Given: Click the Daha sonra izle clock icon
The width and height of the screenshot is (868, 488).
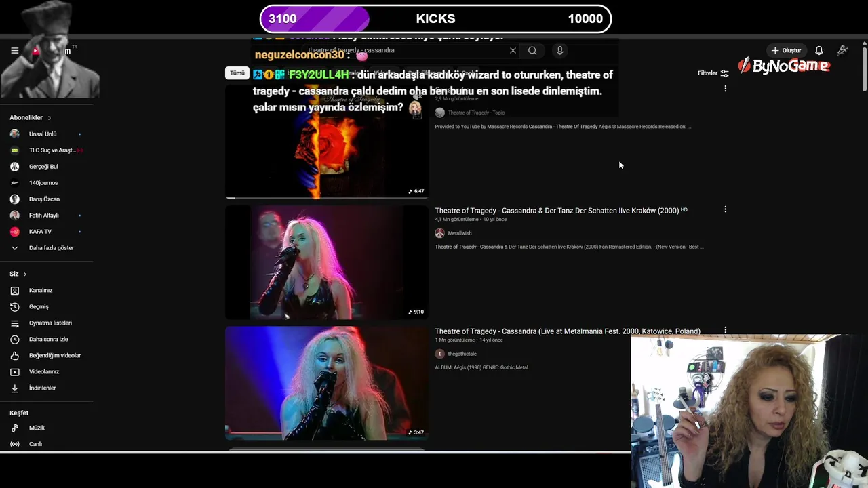Looking at the screenshot, I should click(14, 339).
